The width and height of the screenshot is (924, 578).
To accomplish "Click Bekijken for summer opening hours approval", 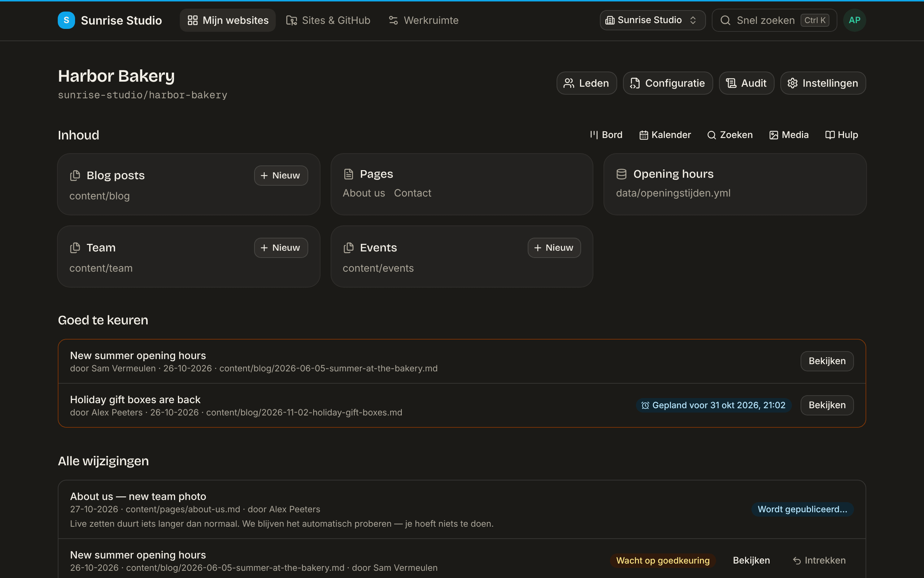I will tap(827, 361).
